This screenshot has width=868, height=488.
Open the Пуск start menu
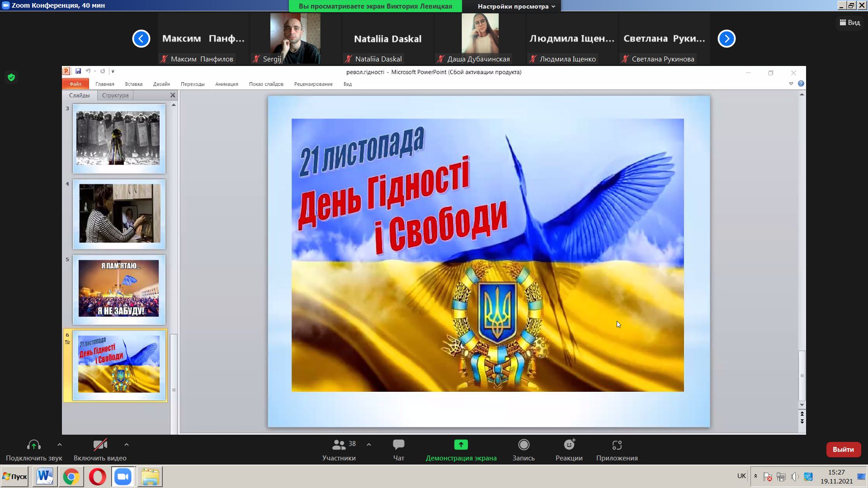click(14, 477)
